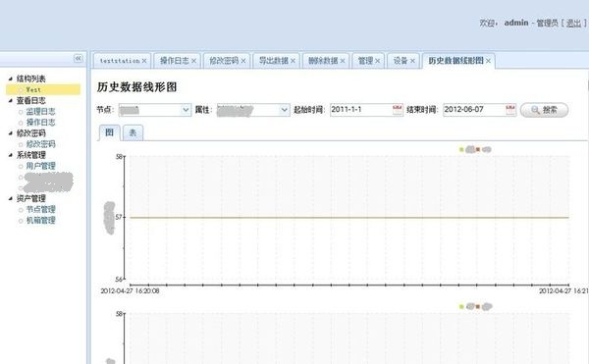Close the 修改密码 tab with its x

click(243, 61)
